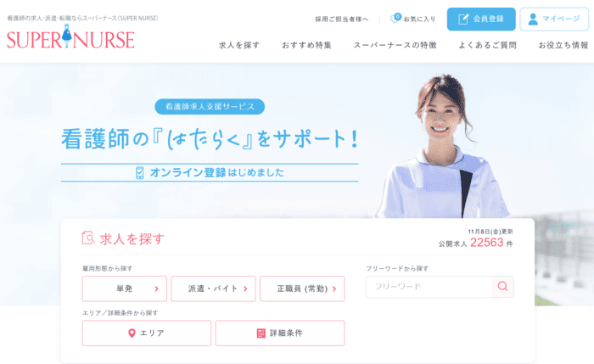This screenshot has width=594, height=364.
Task: Click the map pin icon on エリア
Action: pyautogui.click(x=132, y=333)
